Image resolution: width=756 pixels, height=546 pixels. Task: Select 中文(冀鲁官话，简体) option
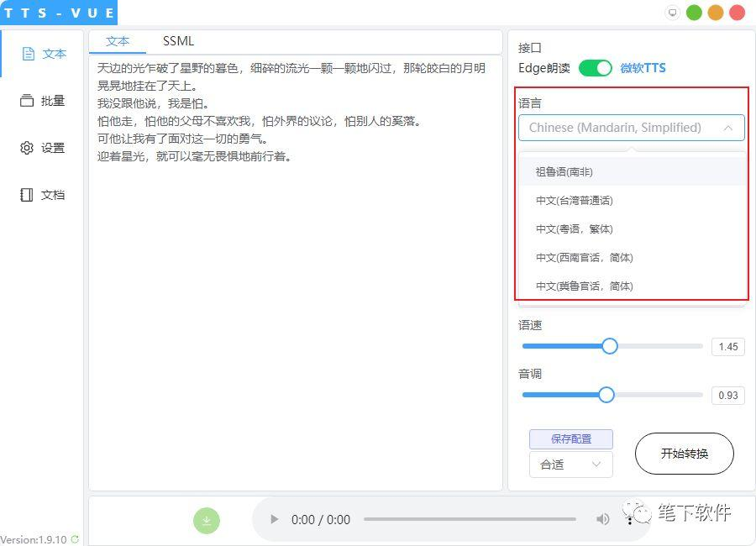pos(632,286)
